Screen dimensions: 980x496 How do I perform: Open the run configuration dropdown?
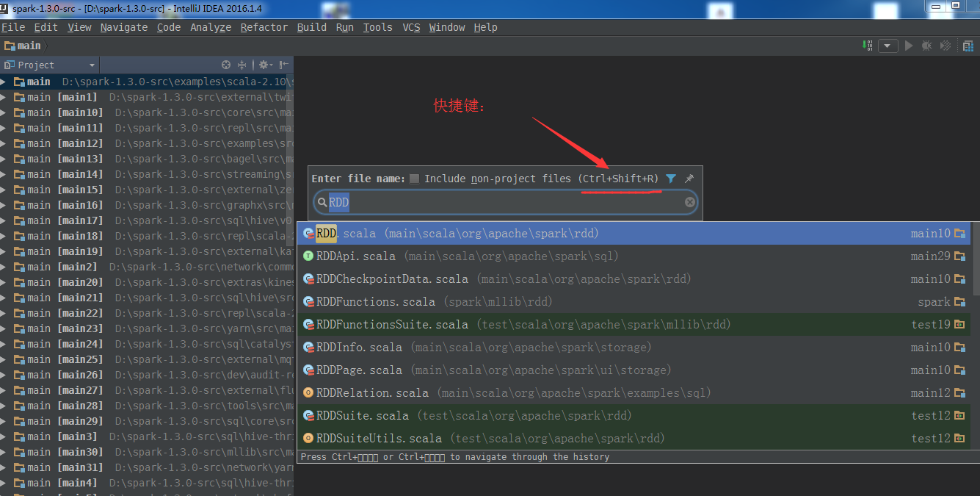click(x=888, y=46)
